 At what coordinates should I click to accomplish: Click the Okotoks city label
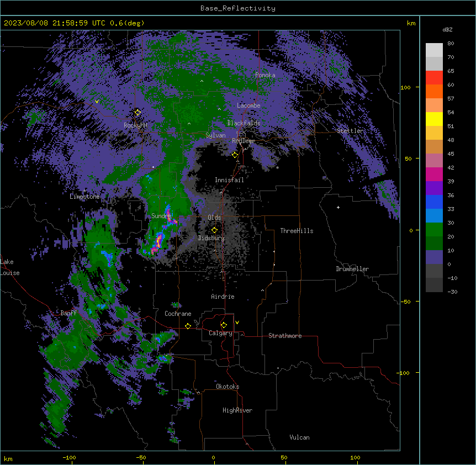228,387
